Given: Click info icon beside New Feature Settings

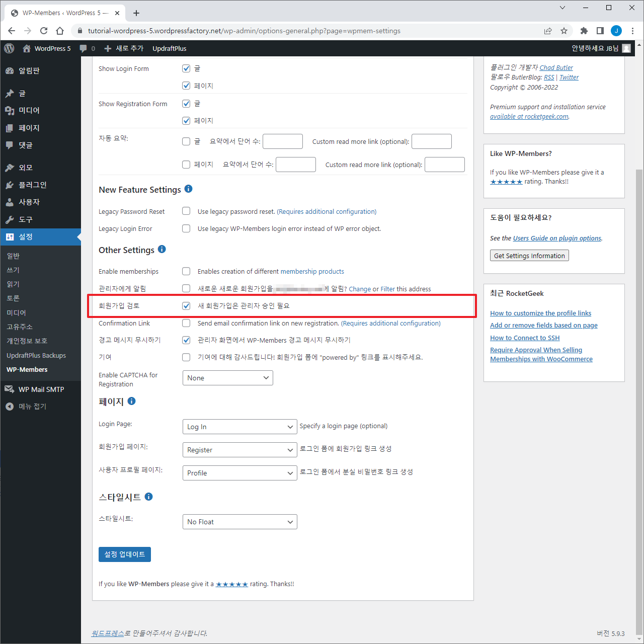Looking at the screenshot, I should [x=189, y=189].
